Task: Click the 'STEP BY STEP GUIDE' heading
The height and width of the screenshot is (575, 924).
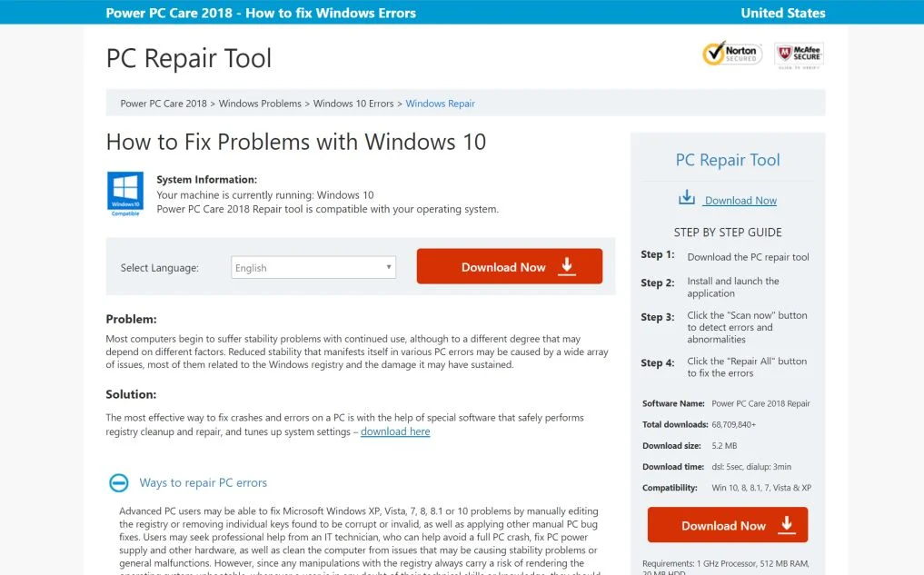Action: pyautogui.click(x=728, y=233)
